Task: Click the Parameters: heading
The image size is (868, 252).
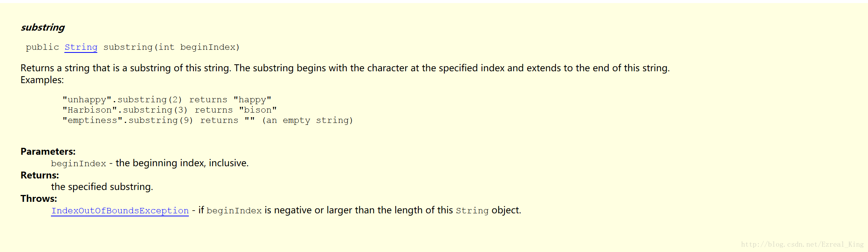Action: (x=48, y=151)
